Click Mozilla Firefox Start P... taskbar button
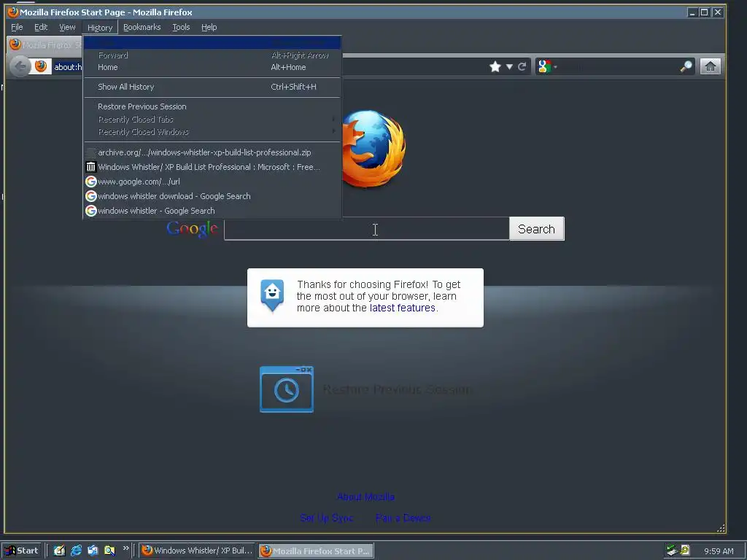This screenshot has width=747, height=560. point(315,551)
